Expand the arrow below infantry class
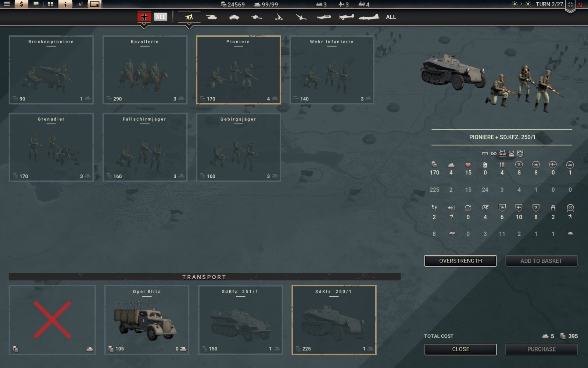The height and width of the screenshot is (368, 588). coord(189,26)
